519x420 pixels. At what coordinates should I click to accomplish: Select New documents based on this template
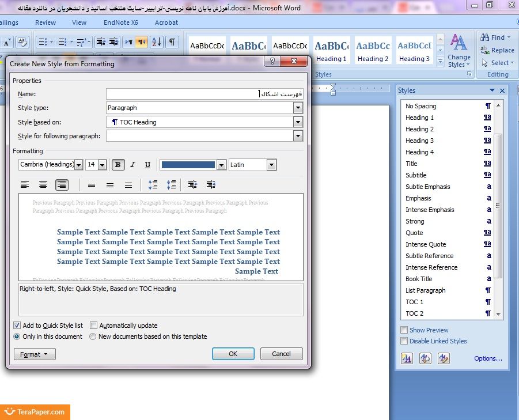[93, 336]
